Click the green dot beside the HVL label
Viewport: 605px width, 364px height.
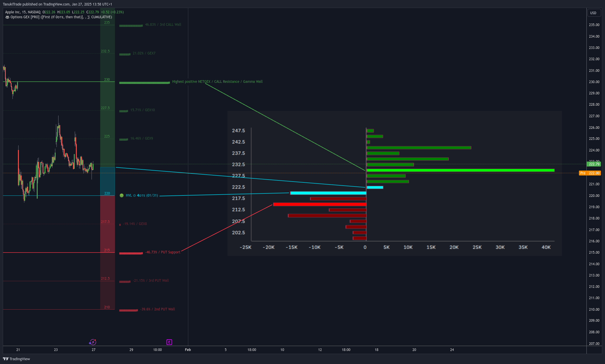(122, 195)
